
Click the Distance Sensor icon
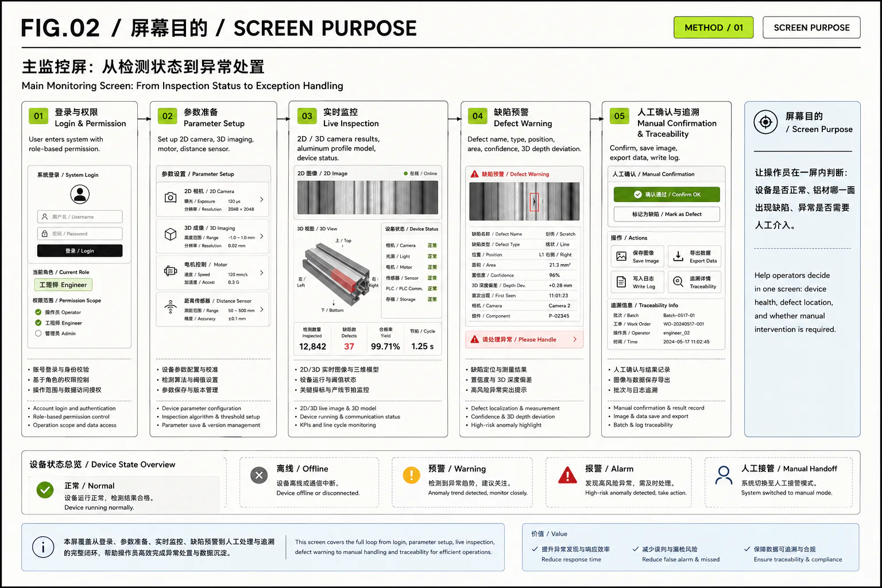pyautogui.click(x=171, y=307)
